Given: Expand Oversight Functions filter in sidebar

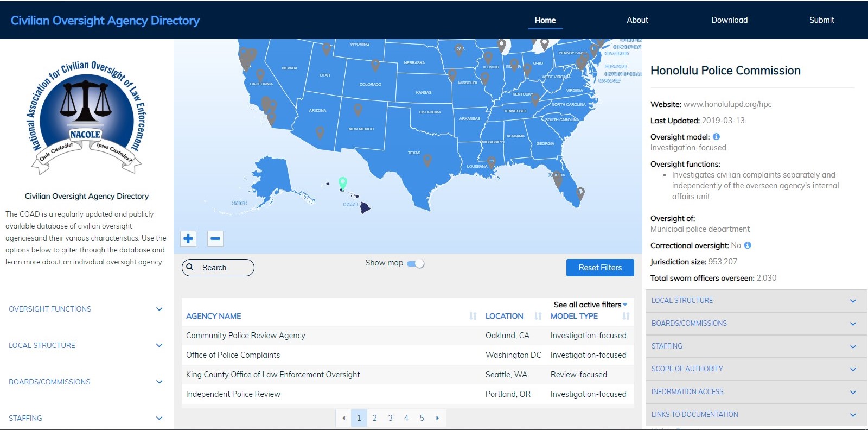Looking at the screenshot, I should (86, 309).
